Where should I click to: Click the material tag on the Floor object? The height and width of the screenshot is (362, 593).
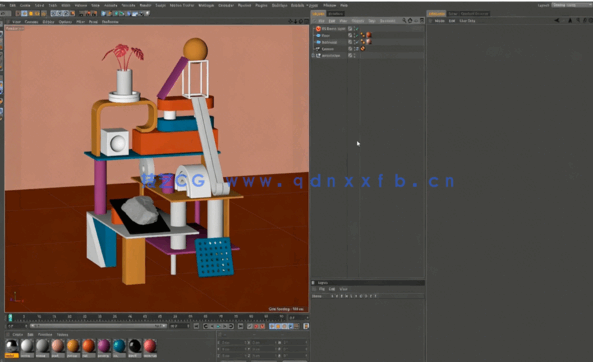point(369,35)
